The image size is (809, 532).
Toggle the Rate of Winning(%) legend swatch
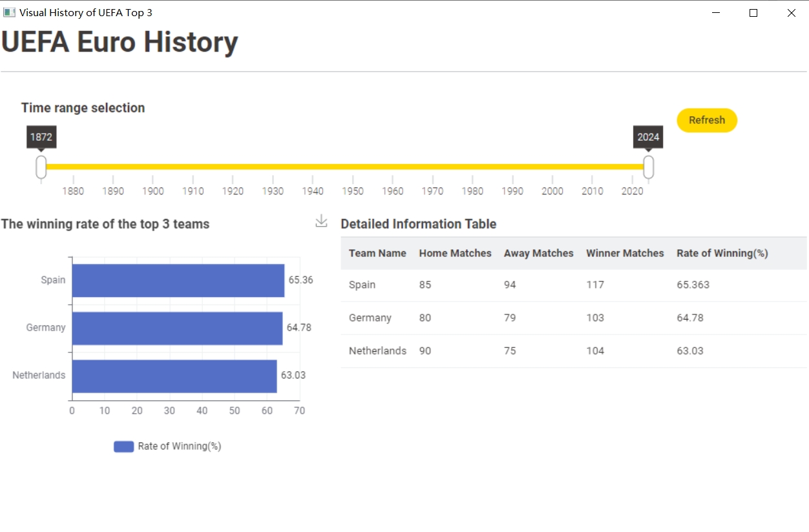click(123, 447)
